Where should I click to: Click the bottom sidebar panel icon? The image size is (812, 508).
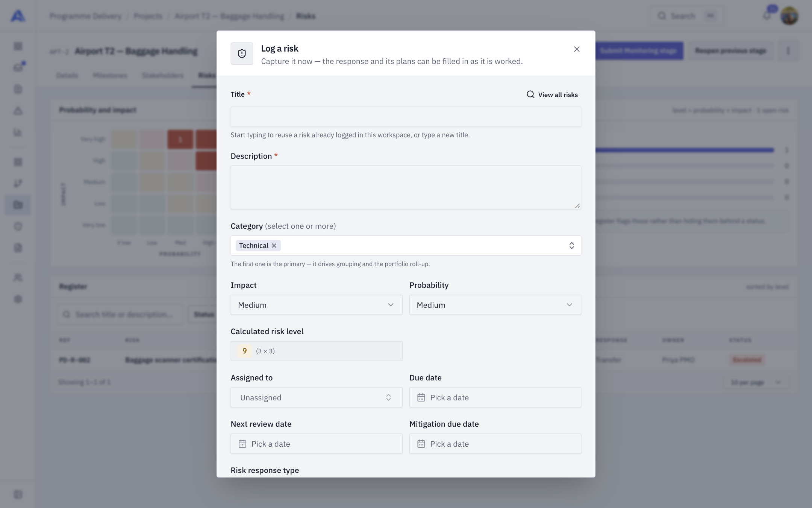tap(18, 494)
